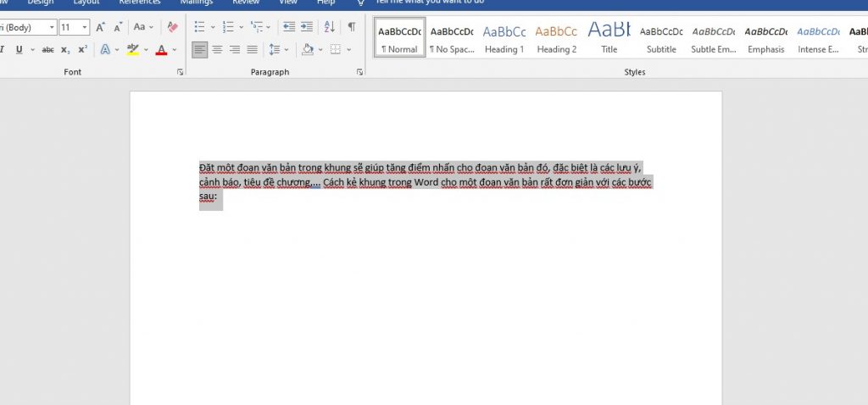
Task: Apply the red Font Color
Action: coord(161,50)
